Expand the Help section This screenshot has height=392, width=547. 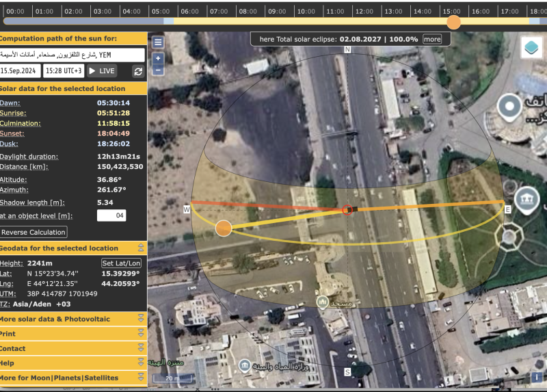141,363
